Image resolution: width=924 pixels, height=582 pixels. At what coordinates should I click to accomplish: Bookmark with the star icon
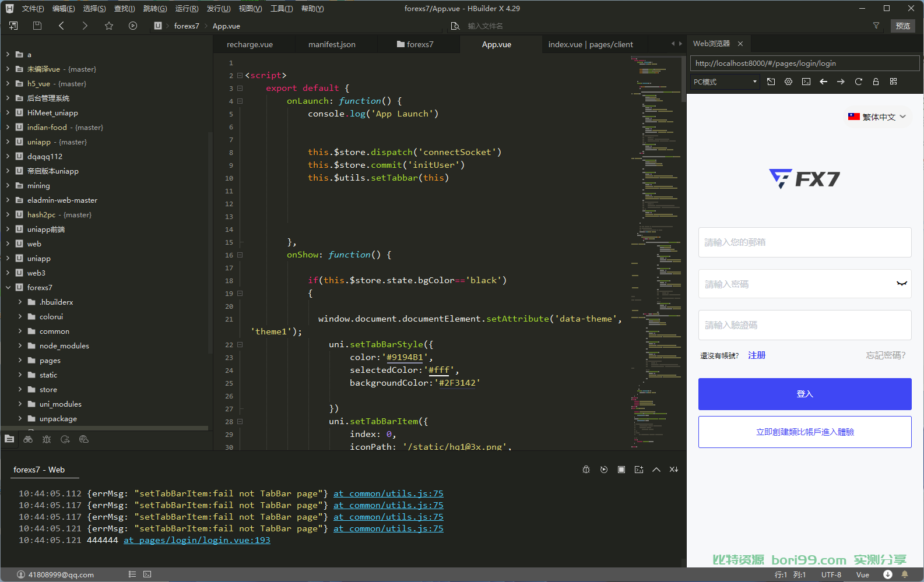(109, 26)
